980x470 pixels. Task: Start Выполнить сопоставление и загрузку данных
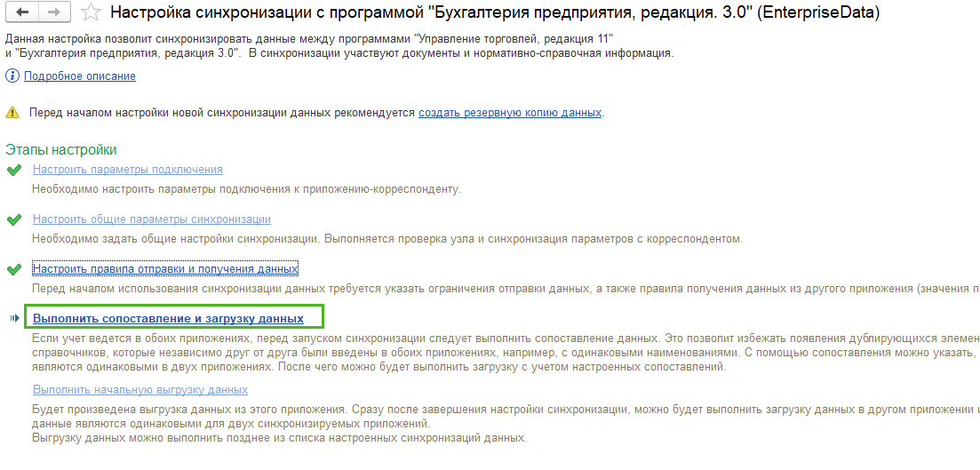[x=168, y=319]
